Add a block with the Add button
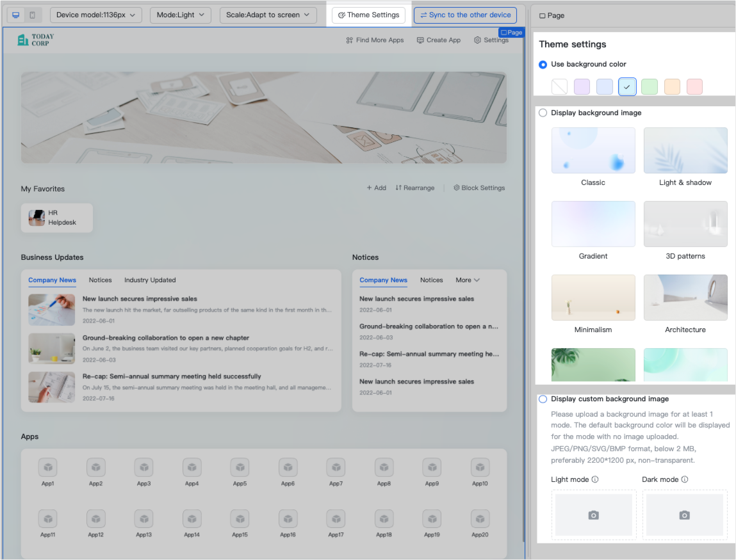The image size is (736, 560). click(x=376, y=188)
